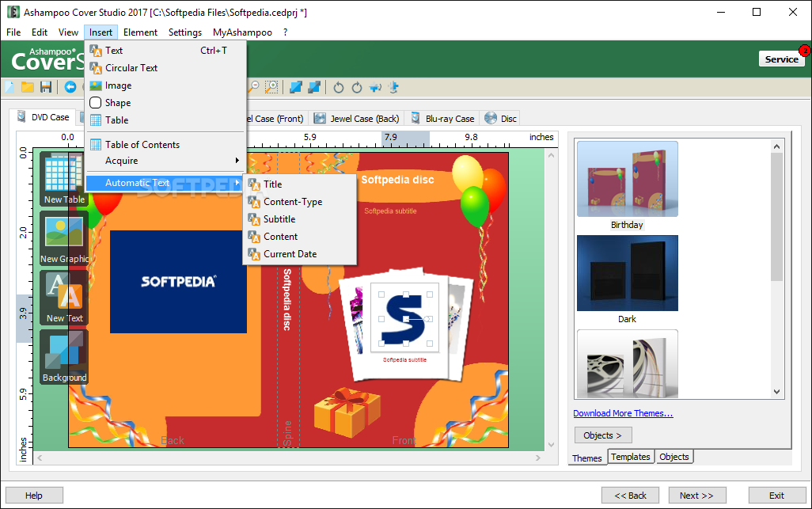Click the Service button
The width and height of the screenshot is (812, 509).
781,59
